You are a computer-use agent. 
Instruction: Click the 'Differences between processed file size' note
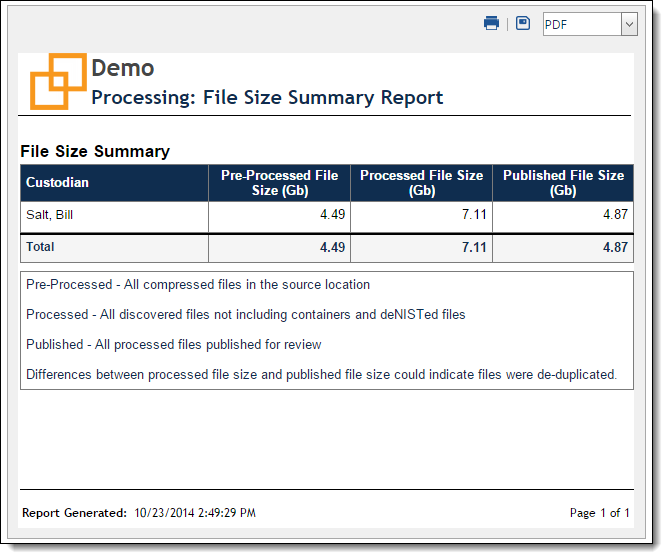pos(322,375)
